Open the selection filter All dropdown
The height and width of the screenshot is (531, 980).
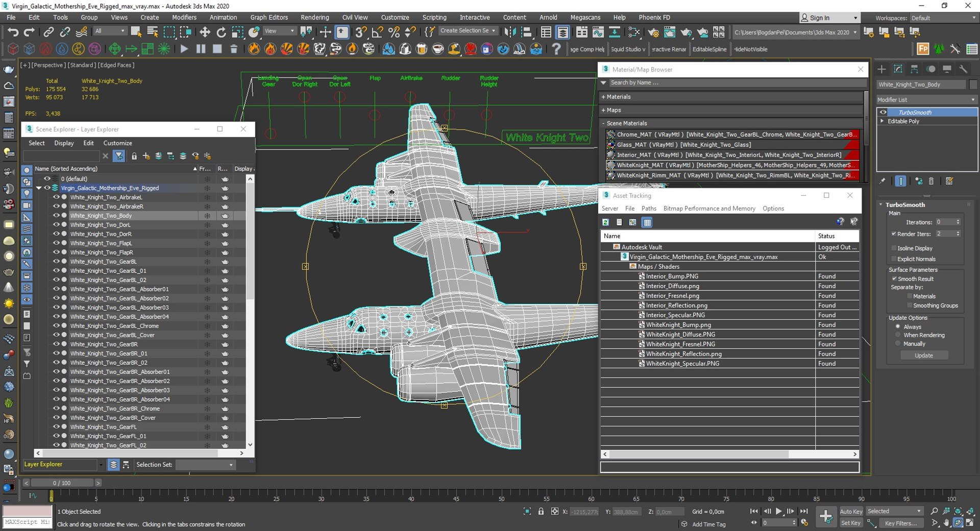coord(110,31)
